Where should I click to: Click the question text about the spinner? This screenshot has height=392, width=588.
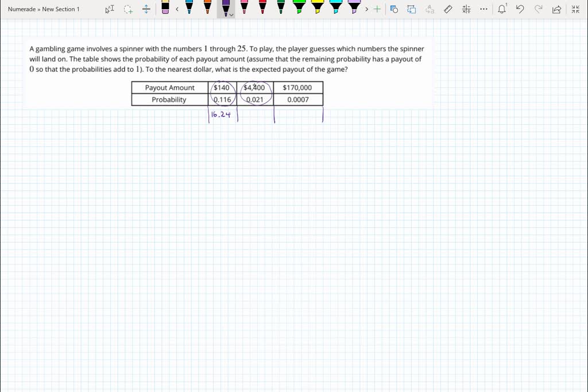tap(227, 59)
